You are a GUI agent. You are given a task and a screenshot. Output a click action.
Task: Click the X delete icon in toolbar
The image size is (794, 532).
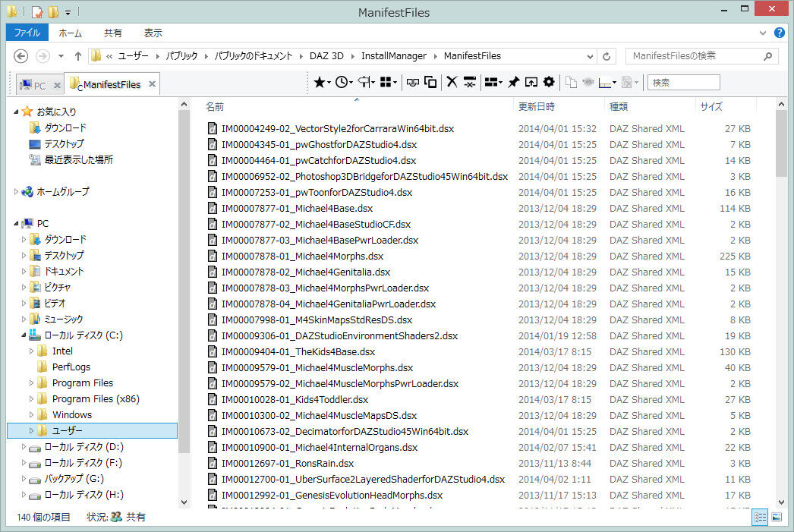(x=452, y=82)
